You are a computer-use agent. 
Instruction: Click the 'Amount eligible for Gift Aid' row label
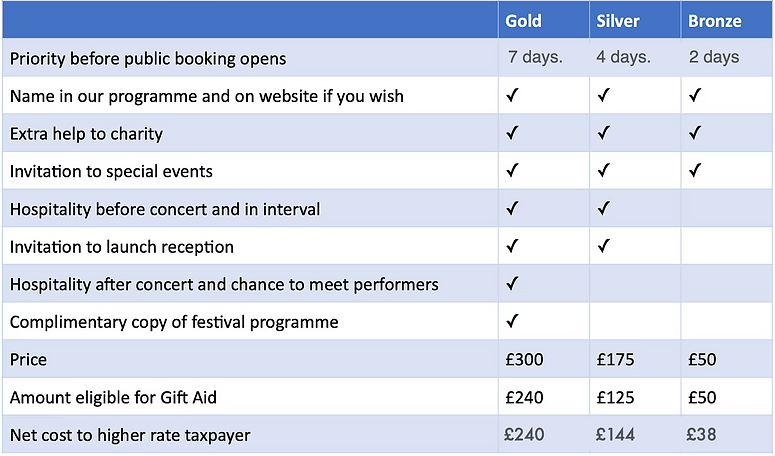[114, 397]
